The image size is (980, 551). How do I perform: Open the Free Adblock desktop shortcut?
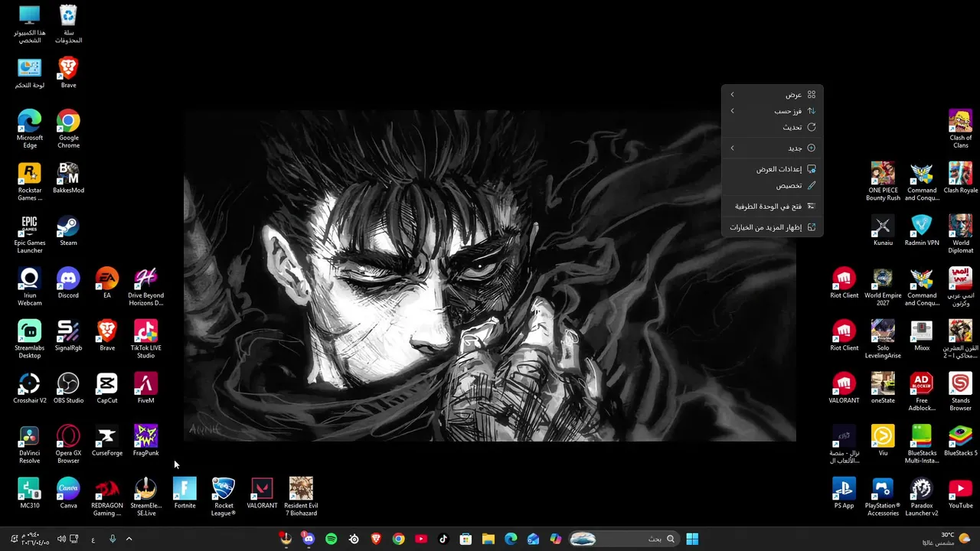pos(922,392)
